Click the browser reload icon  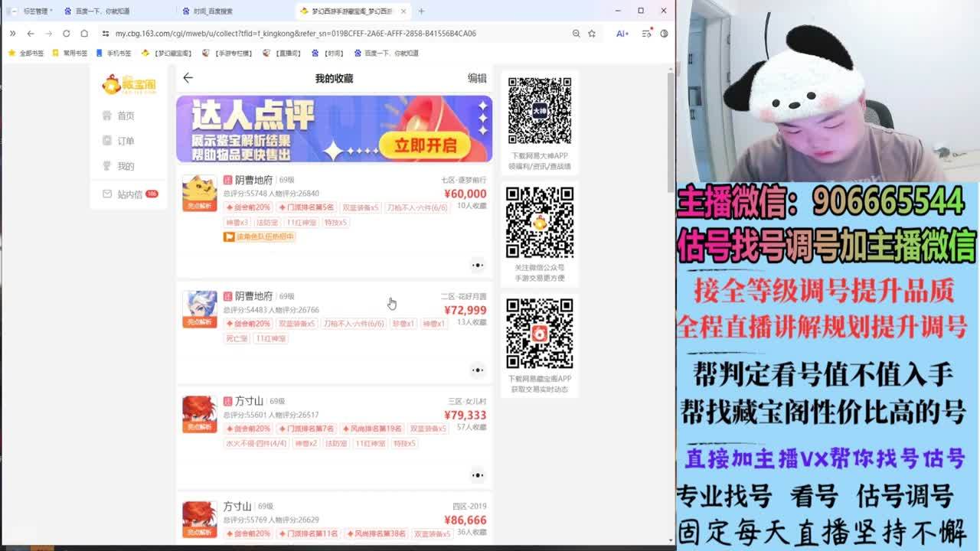pos(67,34)
